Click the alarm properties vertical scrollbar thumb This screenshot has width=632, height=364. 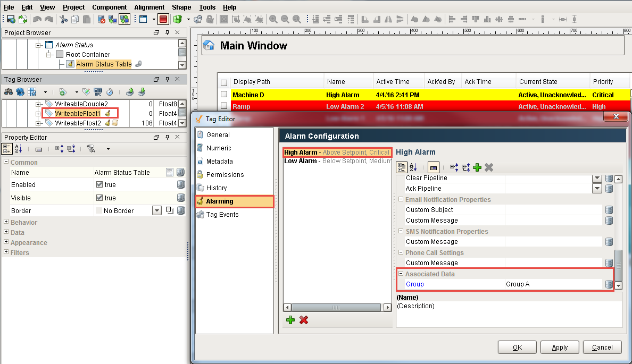click(x=618, y=265)
